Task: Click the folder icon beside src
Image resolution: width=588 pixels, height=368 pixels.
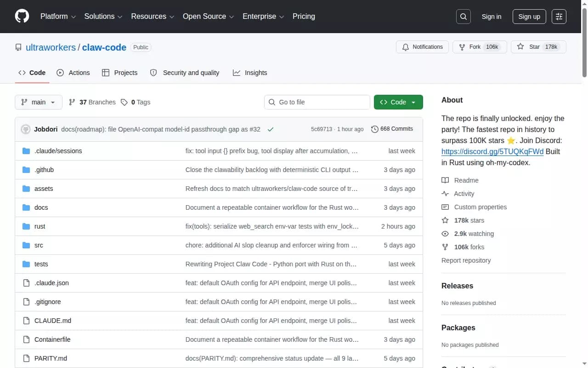Action: pyautogui.click(x=26, y=245)
